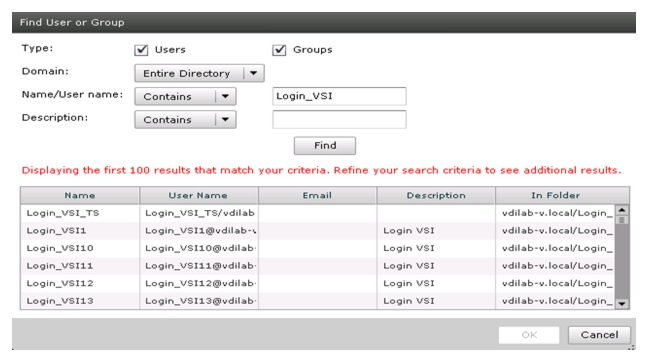This screenshot has width=649, height=363.
Task: Open the Description Contains dropdown
Action: (x=185, y=120)
